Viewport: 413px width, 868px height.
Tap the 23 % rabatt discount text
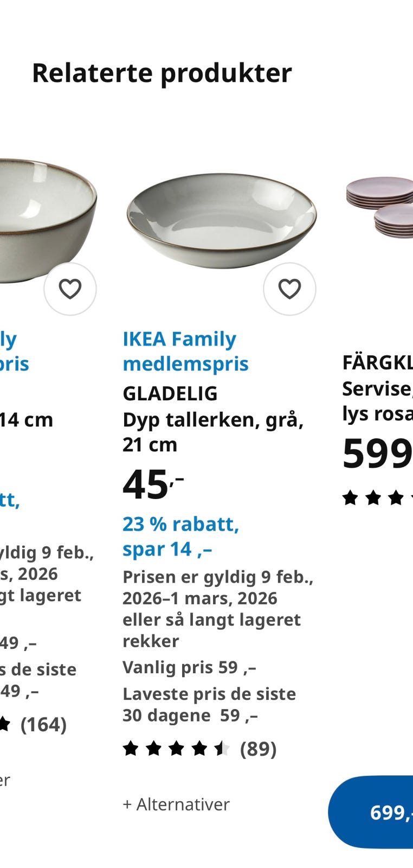point(180,524)
